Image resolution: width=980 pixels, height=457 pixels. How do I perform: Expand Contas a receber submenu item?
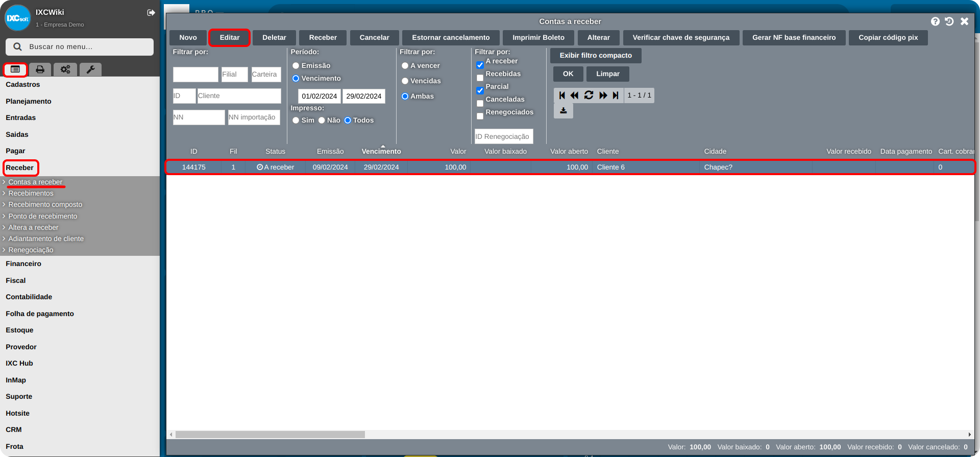[x=35, y=182]
